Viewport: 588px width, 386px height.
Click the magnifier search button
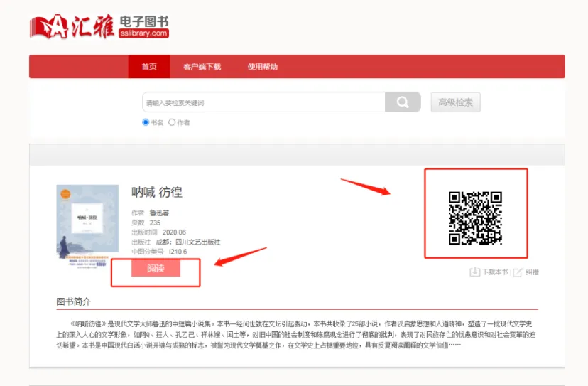tap(403, 102)
